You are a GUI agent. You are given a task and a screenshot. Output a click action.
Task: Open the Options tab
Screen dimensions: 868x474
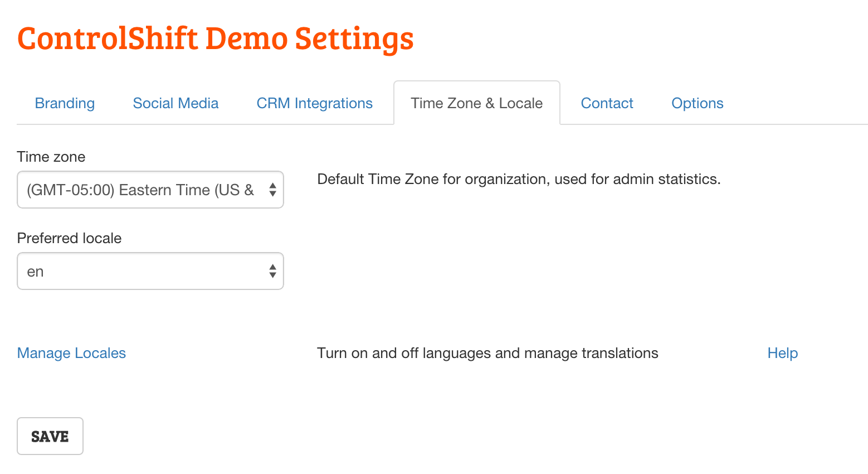697,103
